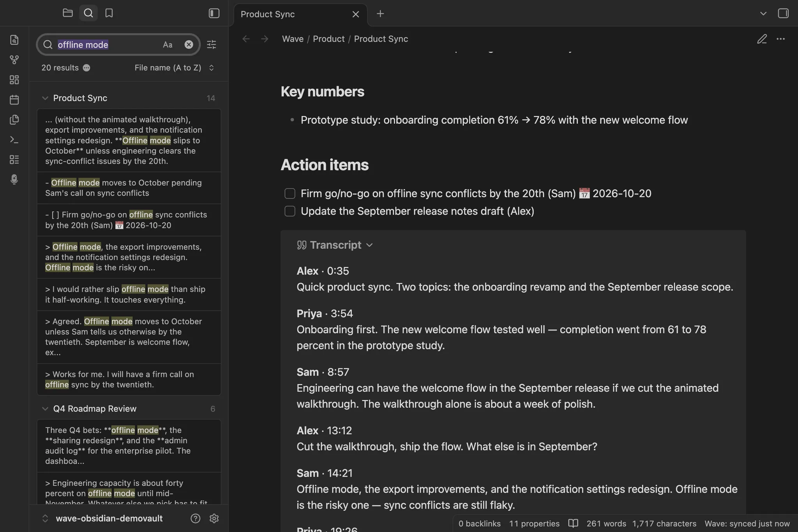
Task: Open canvas grid ribbon icon
Action: tap(14, 80)
